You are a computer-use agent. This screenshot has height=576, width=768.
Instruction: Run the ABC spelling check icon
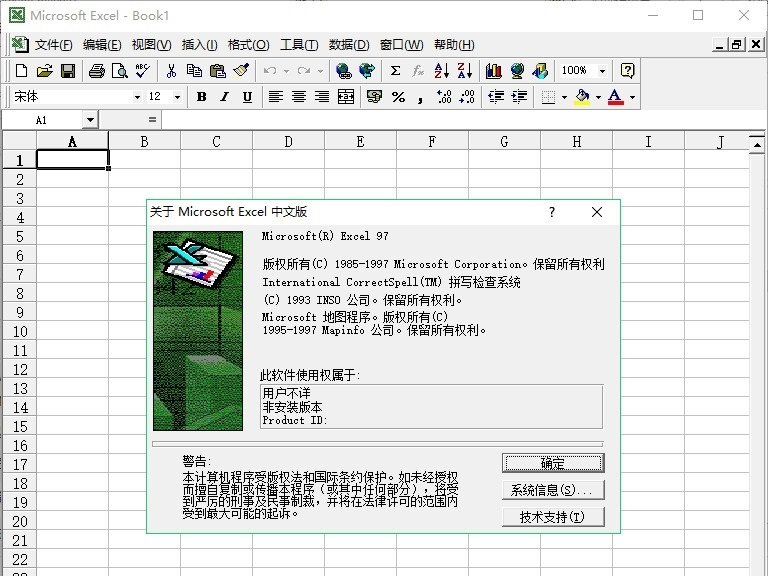pyautogui.click(x=143, y=71)
